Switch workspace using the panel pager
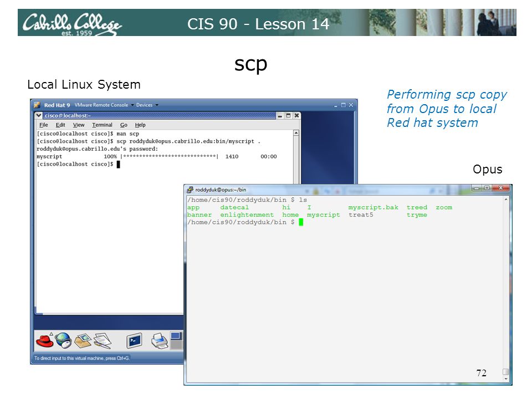The height and width of the screenshot is (399, 532). tap(176, 341)
